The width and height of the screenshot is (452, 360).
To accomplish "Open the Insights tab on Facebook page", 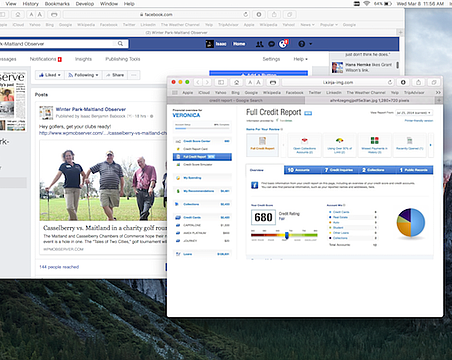I will [x=83, y=59].
